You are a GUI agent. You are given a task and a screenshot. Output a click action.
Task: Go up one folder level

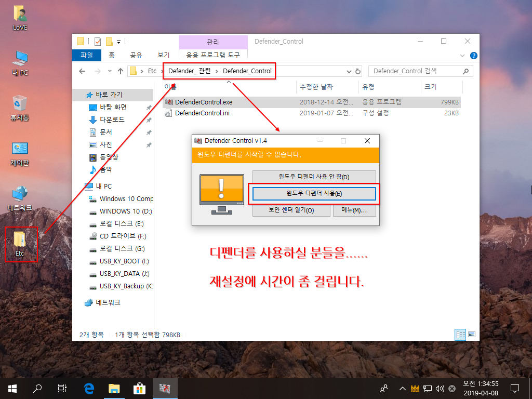click(121, 71)
